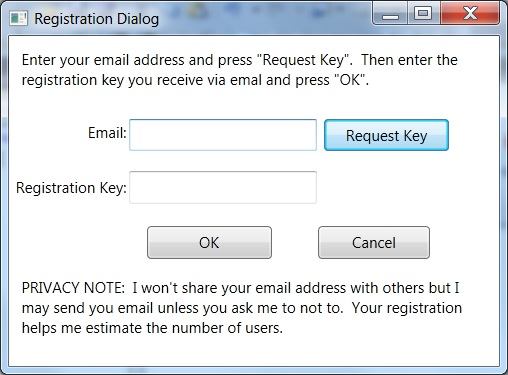Focus the Email text box
Screen dimensions: 508x375
(x=223, y=135)
